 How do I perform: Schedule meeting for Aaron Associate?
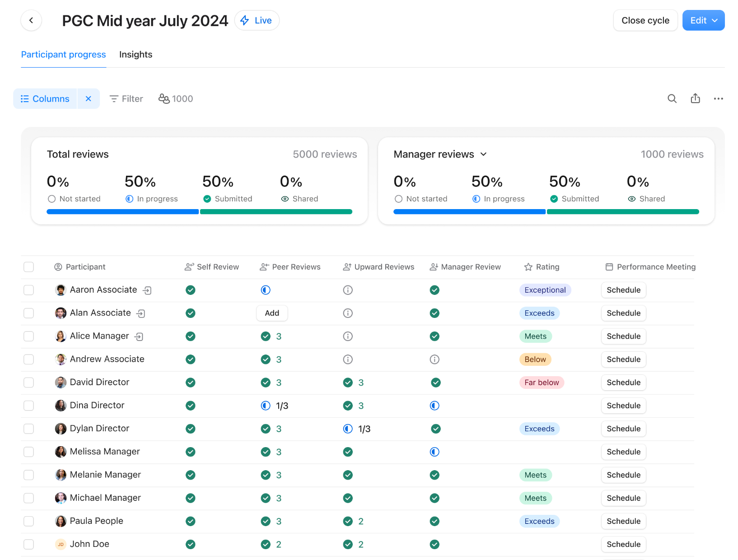pyautogui.click(x=623, y=290)
